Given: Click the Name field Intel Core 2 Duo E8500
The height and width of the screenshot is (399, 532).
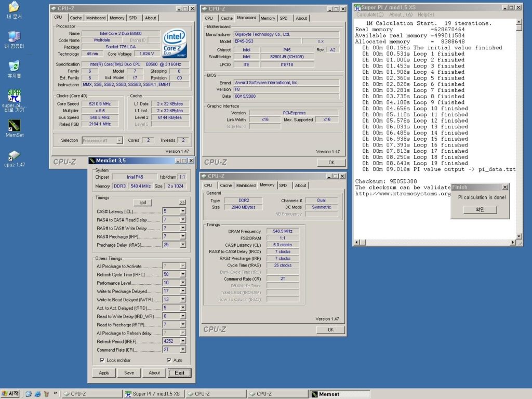Looking at the screenshot, I should click(x=121, y=33).
